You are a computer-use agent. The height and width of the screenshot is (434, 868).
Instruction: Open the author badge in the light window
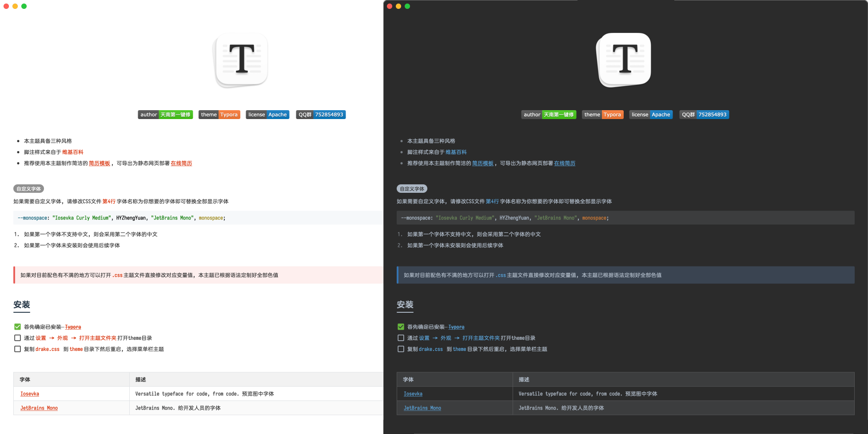point(165,115)
